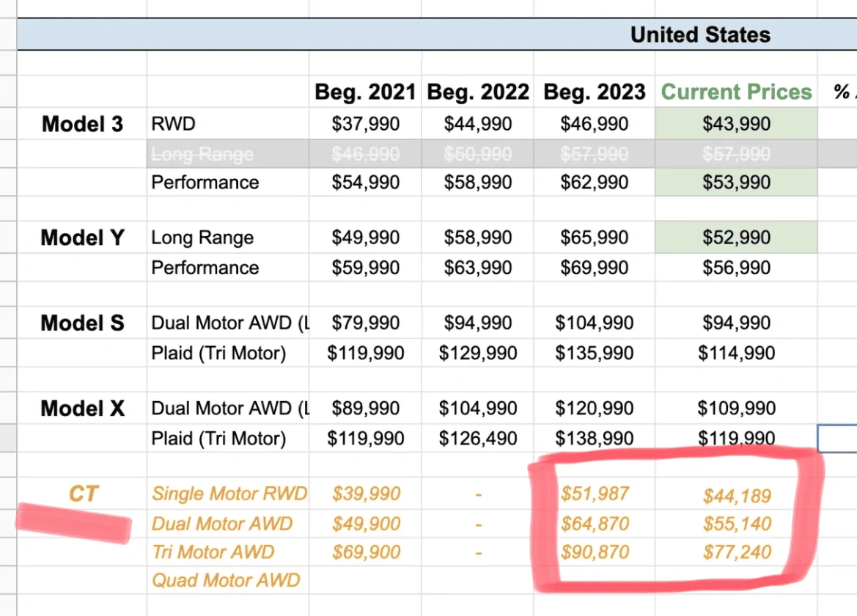The image size is (857, 616).
Task: Select Model Y Long Range price $52,990
Action: click(x=736, y=237)
